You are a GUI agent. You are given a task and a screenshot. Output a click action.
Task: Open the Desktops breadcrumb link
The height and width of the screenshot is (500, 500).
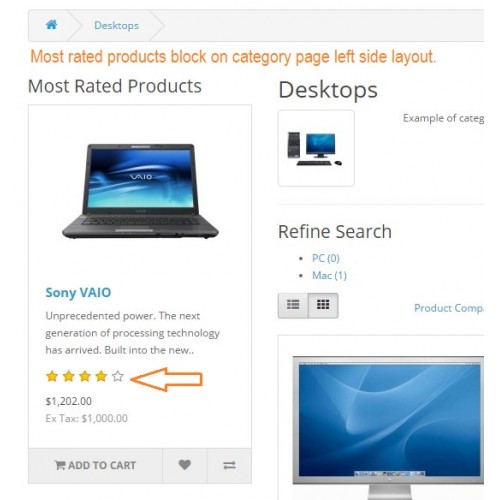[116, 25]
